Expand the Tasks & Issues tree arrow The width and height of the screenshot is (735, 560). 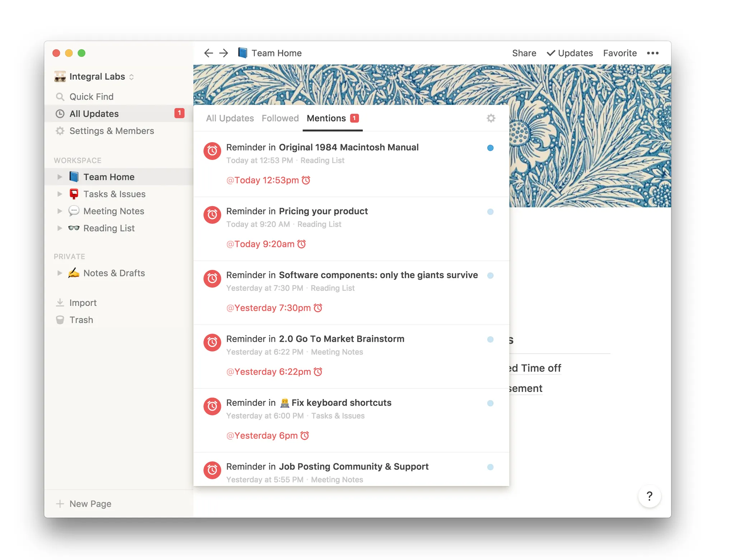(x=60, y=194)
